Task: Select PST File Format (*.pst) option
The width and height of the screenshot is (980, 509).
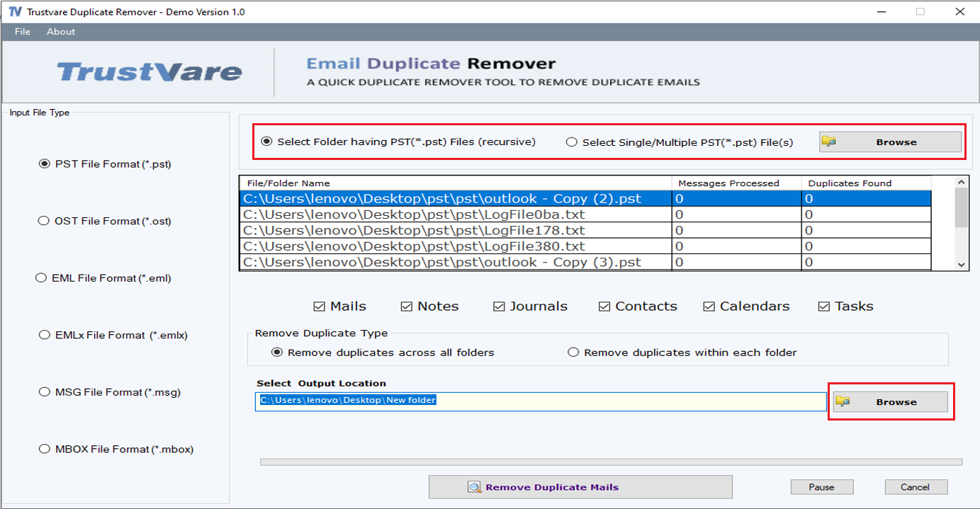Action: pyautogui.click(x=105, y=164)
